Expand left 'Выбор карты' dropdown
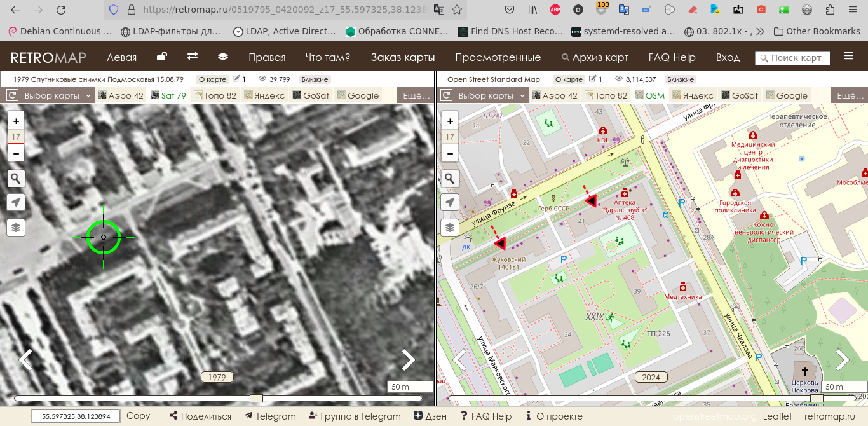 click(x=56, y=95)
